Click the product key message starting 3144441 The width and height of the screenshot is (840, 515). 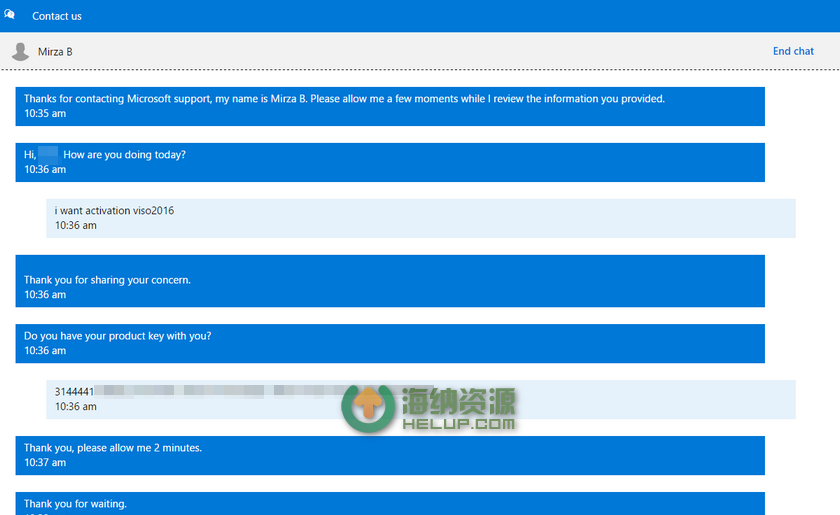tap(421, 399)
